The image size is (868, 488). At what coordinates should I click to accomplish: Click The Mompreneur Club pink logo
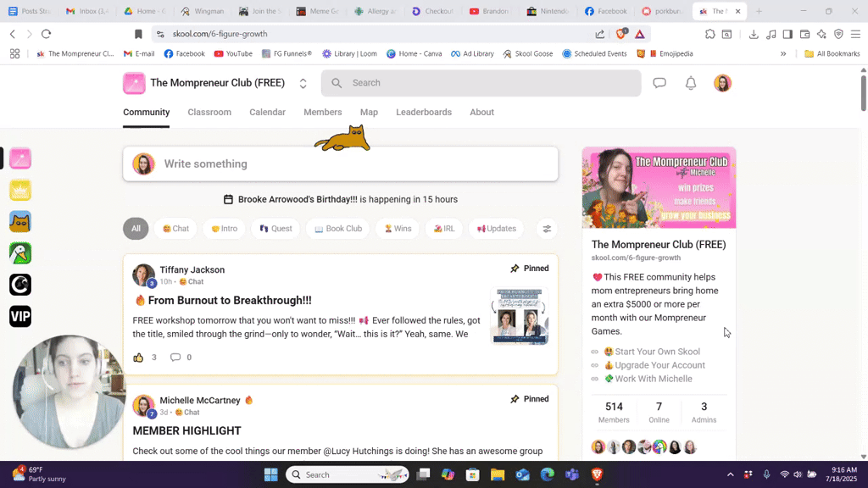(134, 83)
